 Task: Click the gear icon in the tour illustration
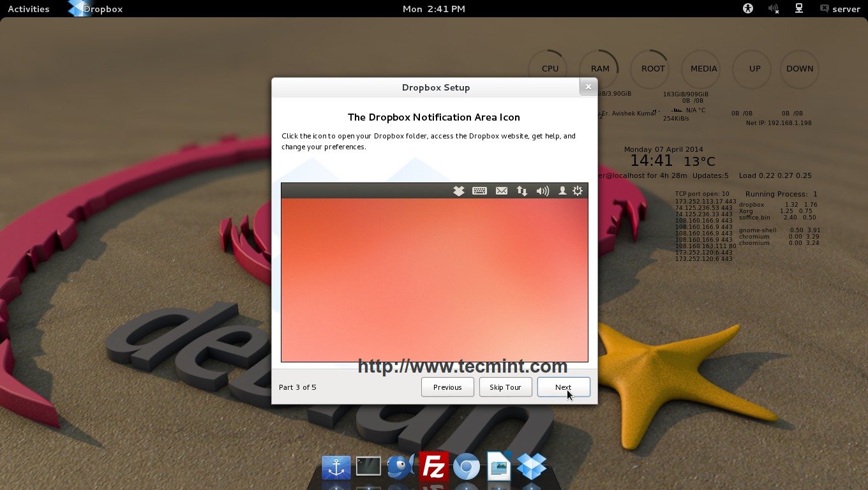(578, 191)
